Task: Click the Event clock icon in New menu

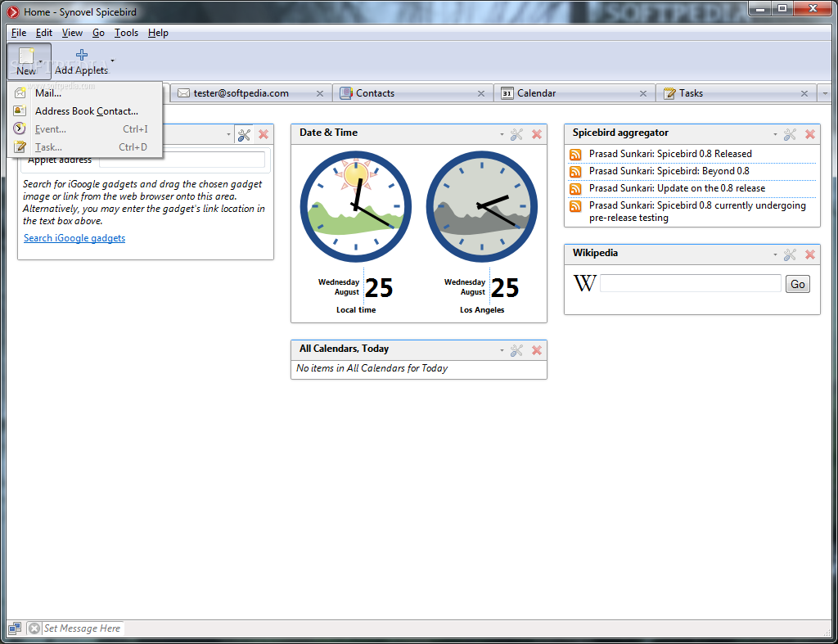Action: [20, 128]
